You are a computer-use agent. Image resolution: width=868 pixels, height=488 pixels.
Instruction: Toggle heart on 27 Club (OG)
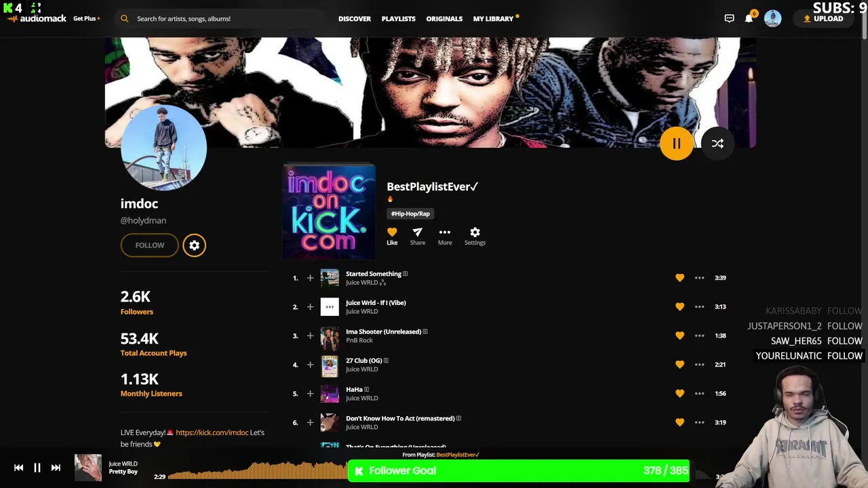pos(679,365)
